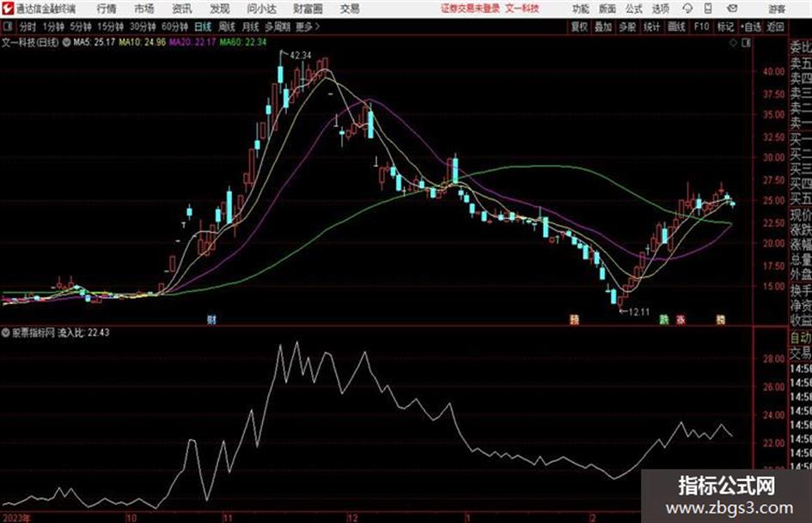Click the 流入比: 22.43 value
This screenshot has width=812, height=523.
click(83, 332)
